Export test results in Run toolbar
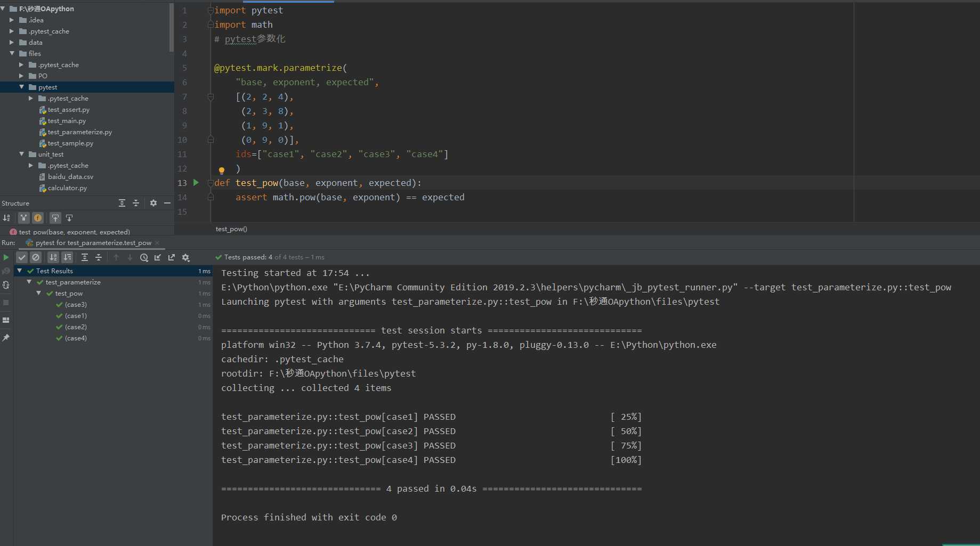980x546 pixels. tap(172, 257)
